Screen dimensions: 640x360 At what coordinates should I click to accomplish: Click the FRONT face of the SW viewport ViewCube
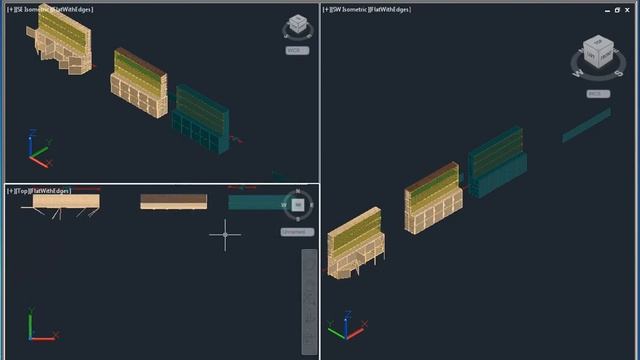tap(606, 55)
